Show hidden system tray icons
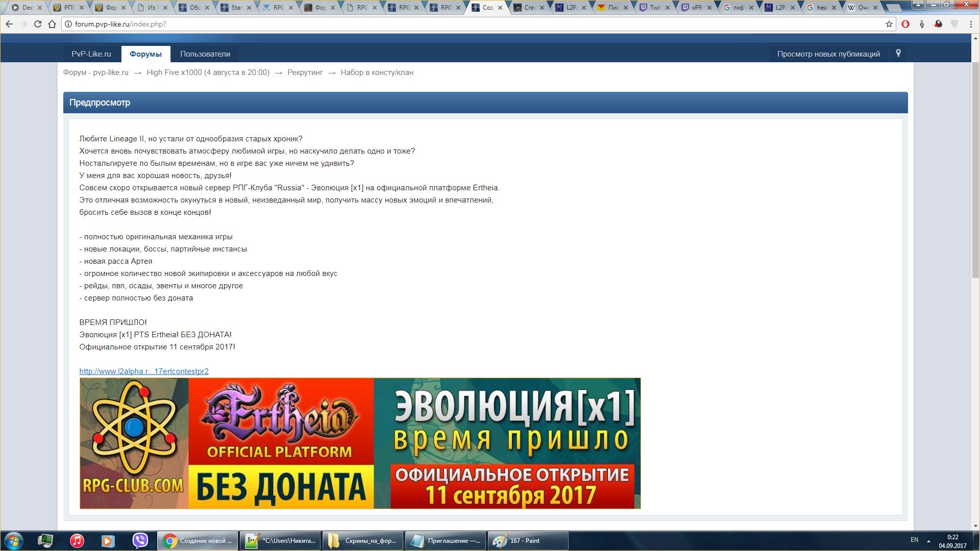 (928, 541)
